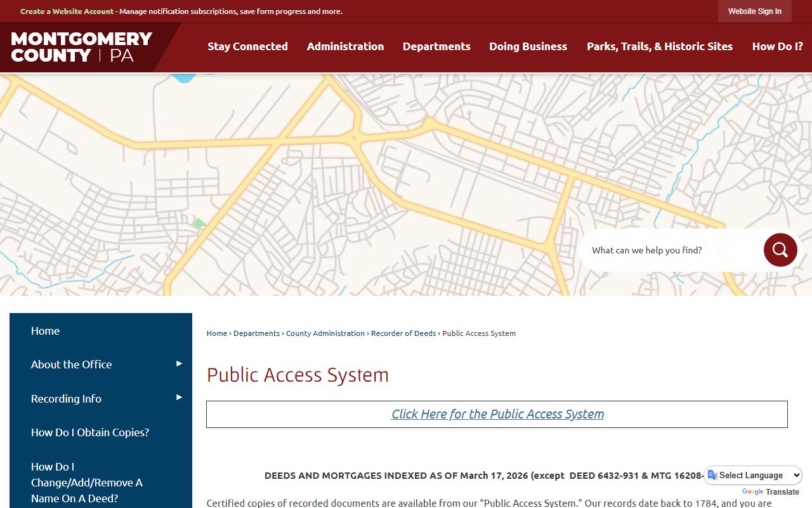Click the 'Public Access System' breadcrumb text
Viewport: 812px width, 508px height.
(x=479, y=333)
